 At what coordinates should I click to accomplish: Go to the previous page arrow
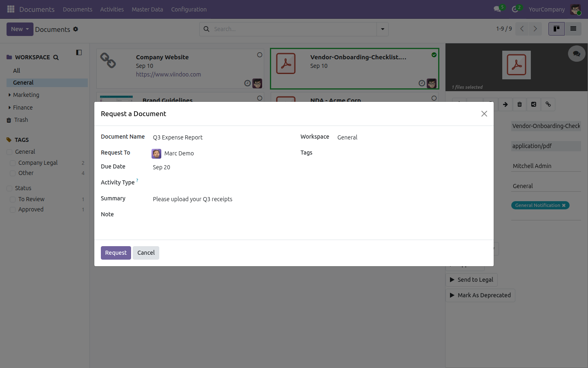tap(522, 29)
